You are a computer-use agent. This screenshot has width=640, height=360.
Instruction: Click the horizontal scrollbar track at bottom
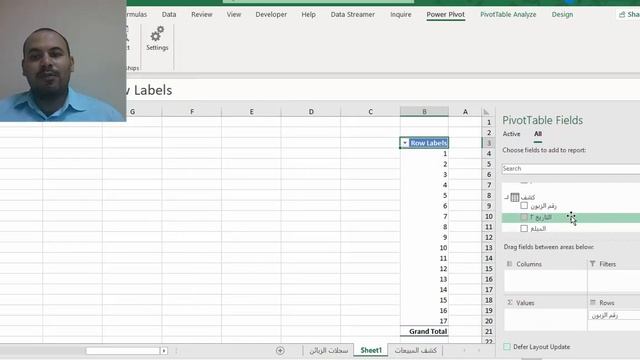(x=123, y=351)
